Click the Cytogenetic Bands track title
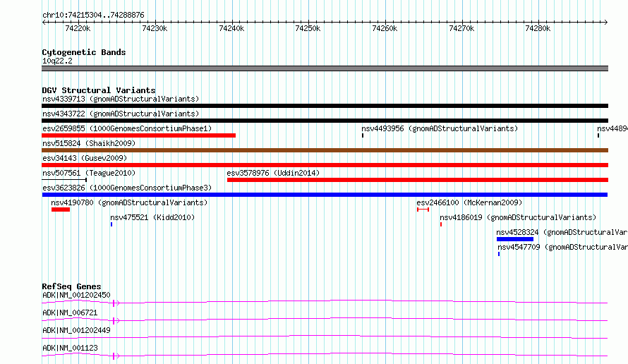 tap(84, 52)
